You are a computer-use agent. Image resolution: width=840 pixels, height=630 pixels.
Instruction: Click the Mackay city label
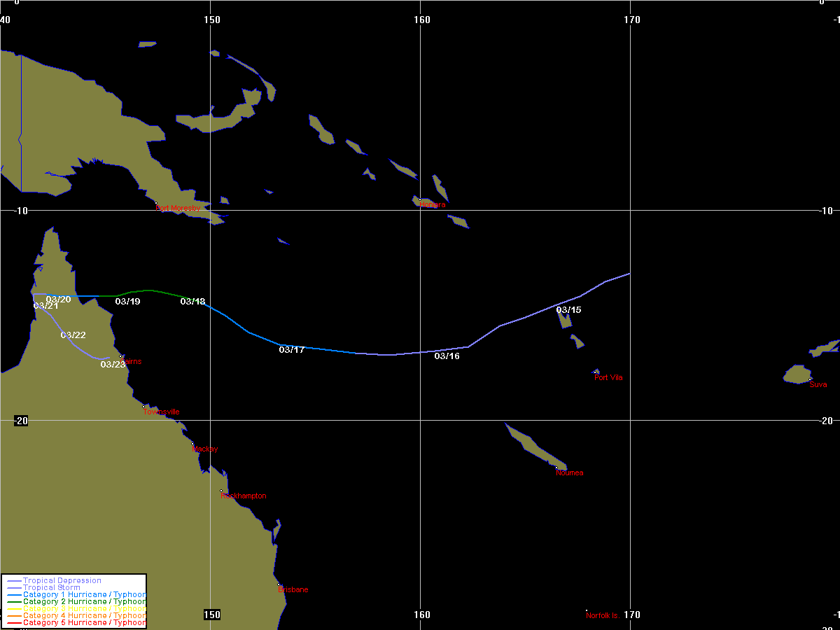(206, 449)
